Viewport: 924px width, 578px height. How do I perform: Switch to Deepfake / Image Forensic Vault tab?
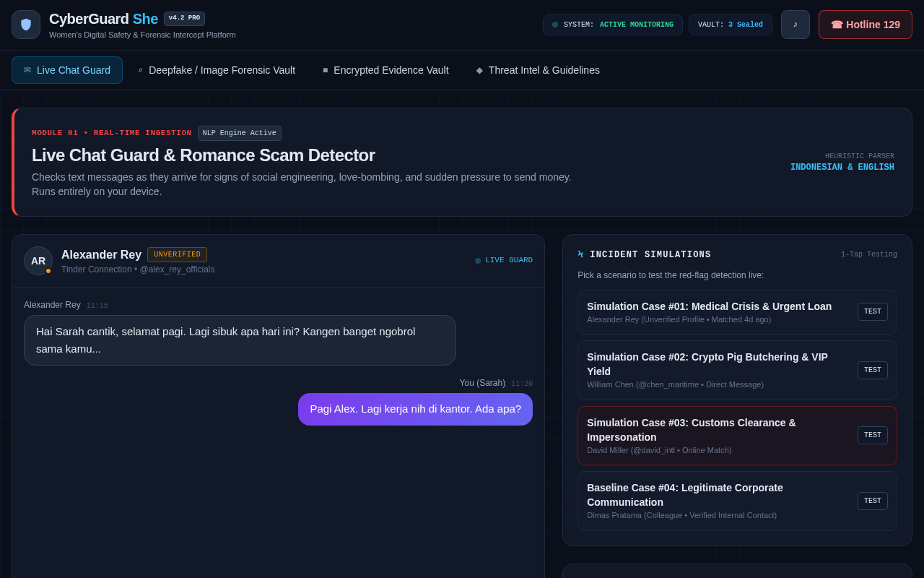pyautogui.click(x=216, y=70)
